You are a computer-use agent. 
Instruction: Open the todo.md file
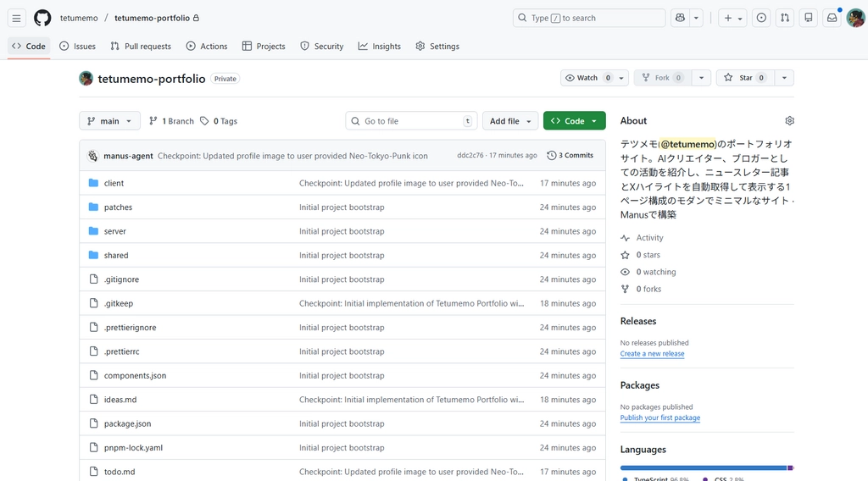120,472
